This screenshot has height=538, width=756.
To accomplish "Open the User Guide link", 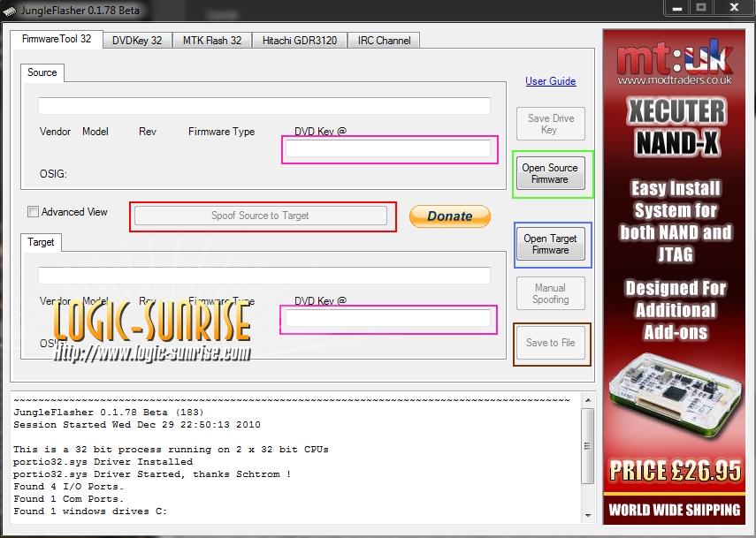I will click(x=551, y=81).
